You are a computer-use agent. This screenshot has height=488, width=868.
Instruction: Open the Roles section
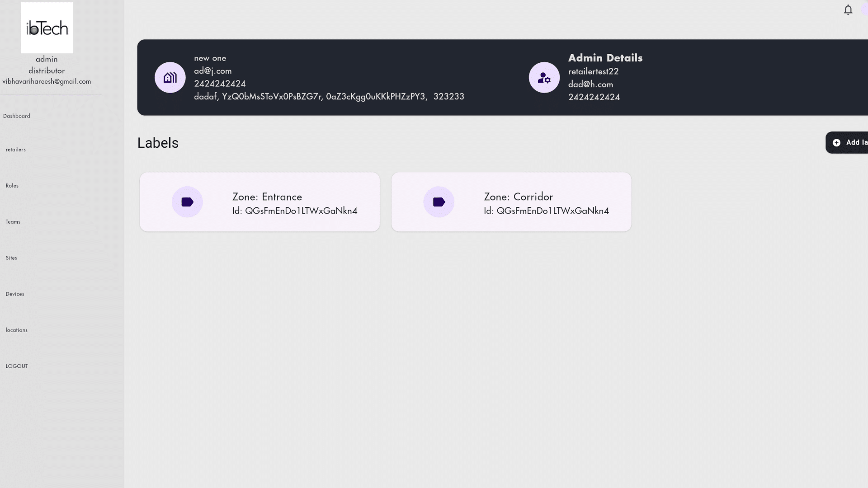(x=12, y=186)
